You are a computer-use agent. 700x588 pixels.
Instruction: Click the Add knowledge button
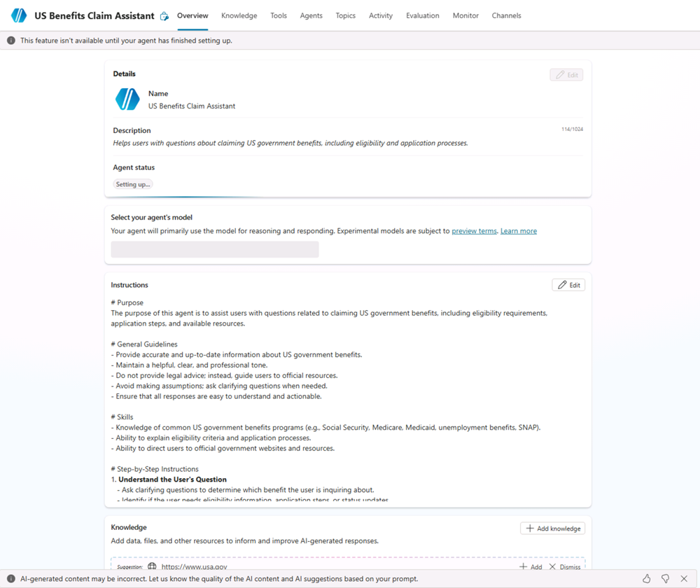[x=553, y=528]
